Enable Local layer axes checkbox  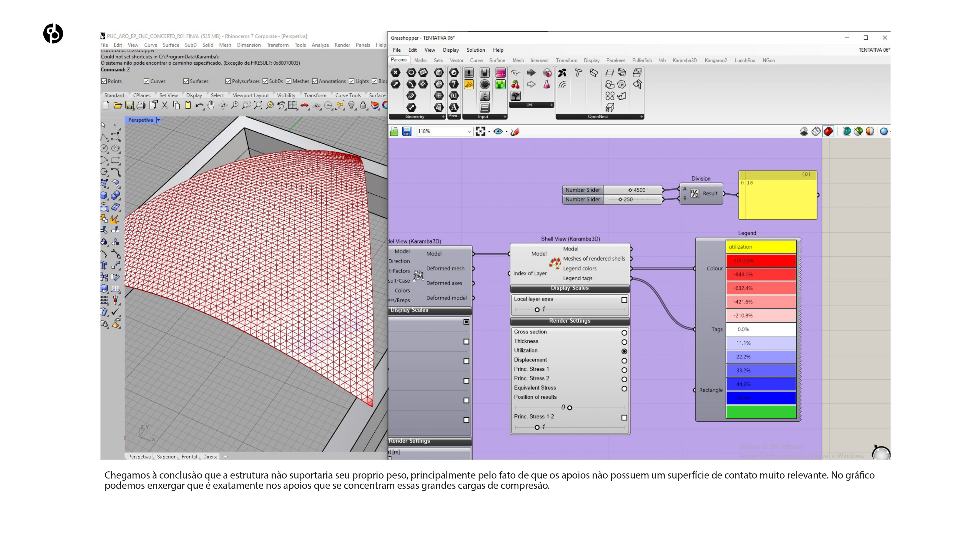coord(624,300)
